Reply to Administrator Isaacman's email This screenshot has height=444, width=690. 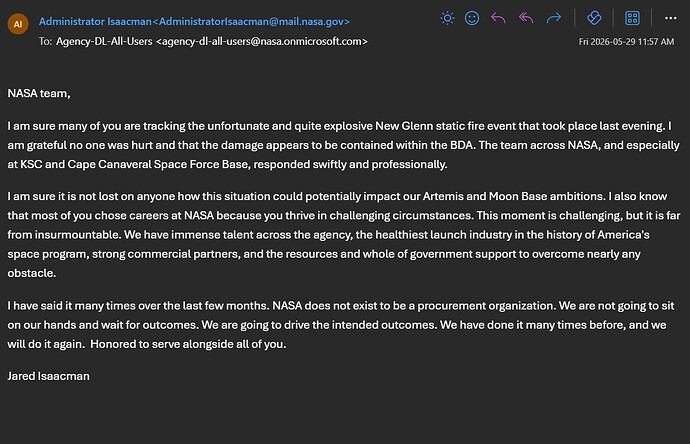(x=498, y=18)
